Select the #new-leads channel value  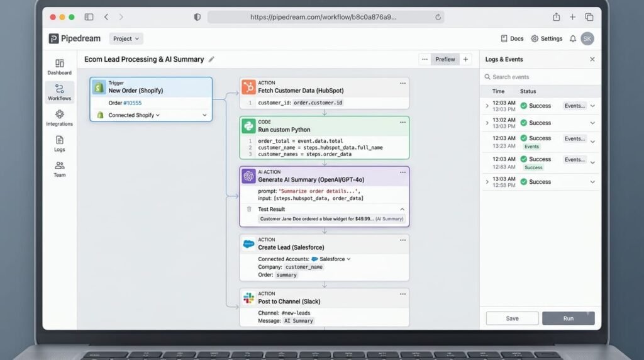296,313
